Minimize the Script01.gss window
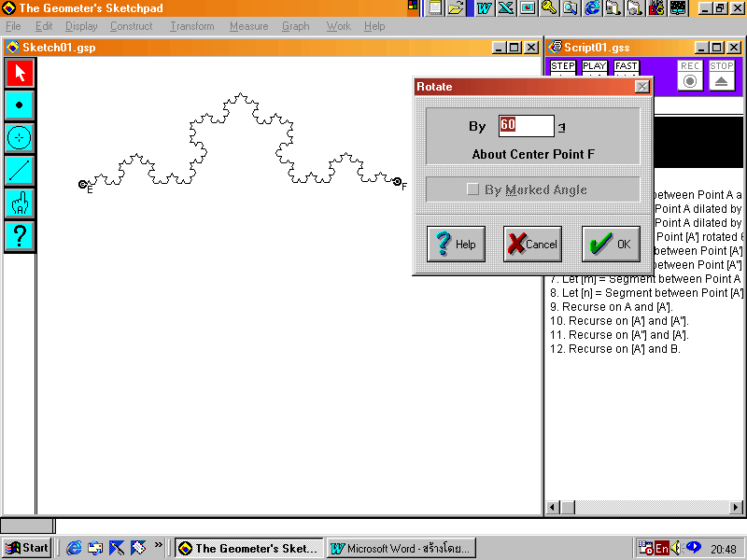The width and height of the screenshot is (747, 560). coord(701,48)
